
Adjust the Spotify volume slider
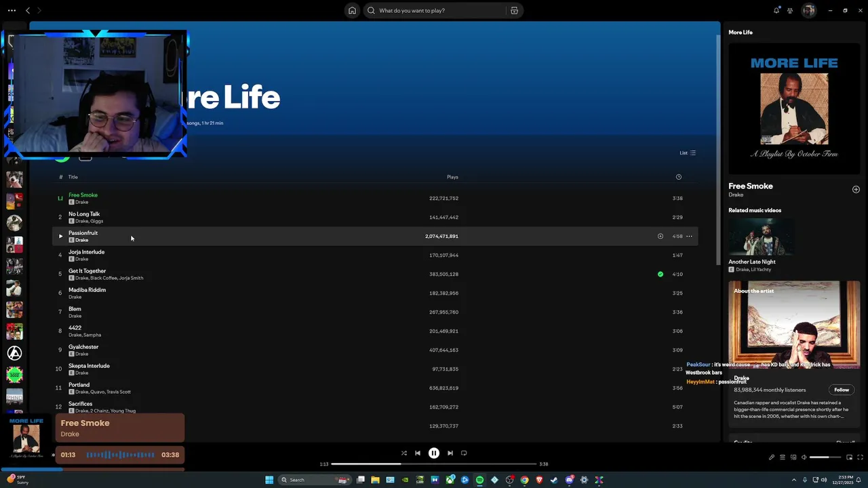click(x=824, y=457)
